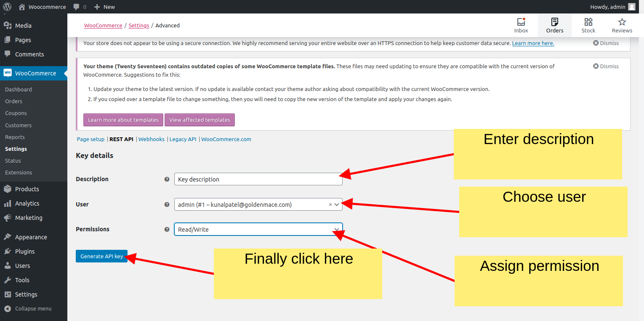Image resolution: width=644 pixels, height=321 pixels.
Task: Switch to Page setup section
Action: (x=90, y=139)
